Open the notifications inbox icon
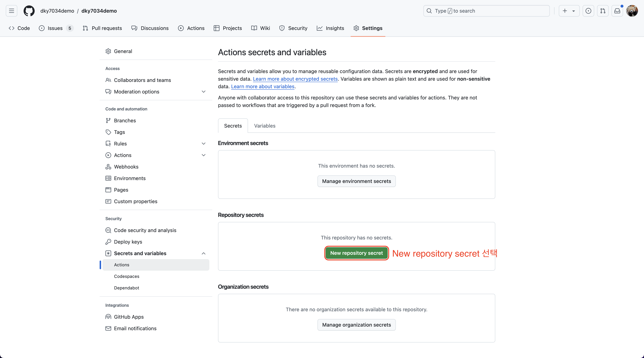 point(617,11)
